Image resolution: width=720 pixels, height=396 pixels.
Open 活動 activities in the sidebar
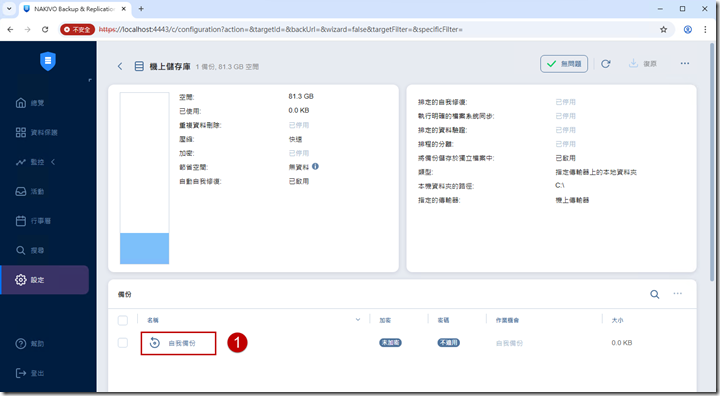(x=30, y=192)
